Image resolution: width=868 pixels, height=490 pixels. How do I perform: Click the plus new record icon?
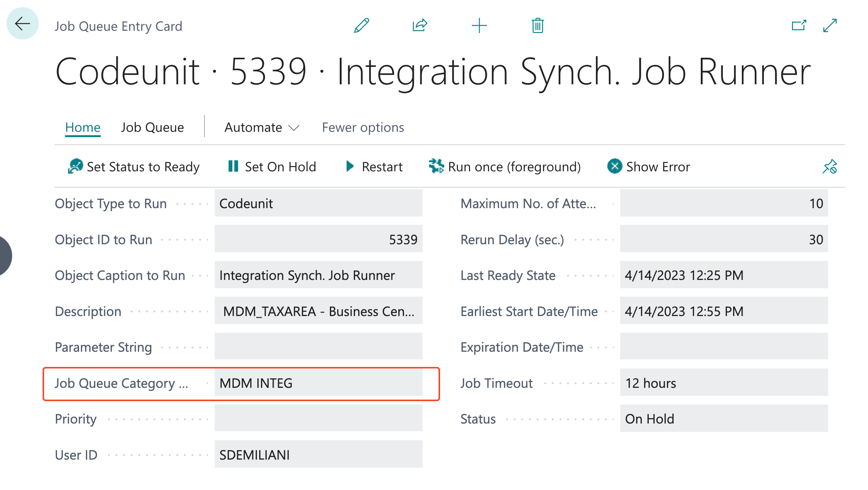coord(479,26)
